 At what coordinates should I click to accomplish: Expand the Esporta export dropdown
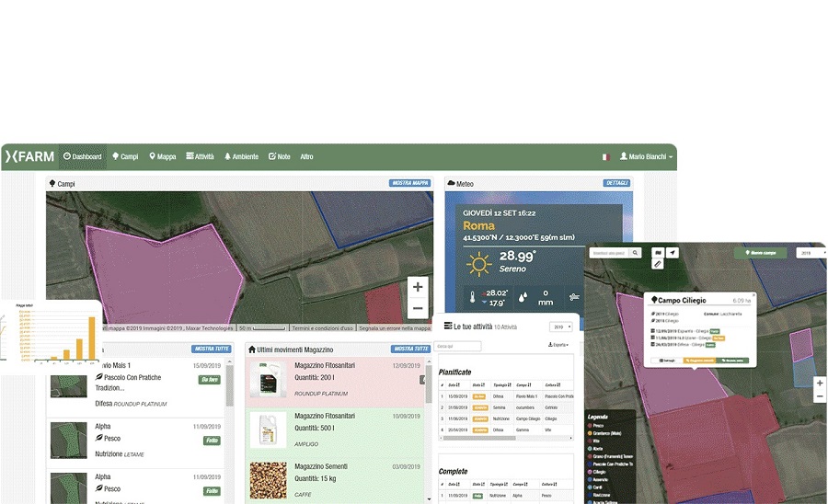558,345
